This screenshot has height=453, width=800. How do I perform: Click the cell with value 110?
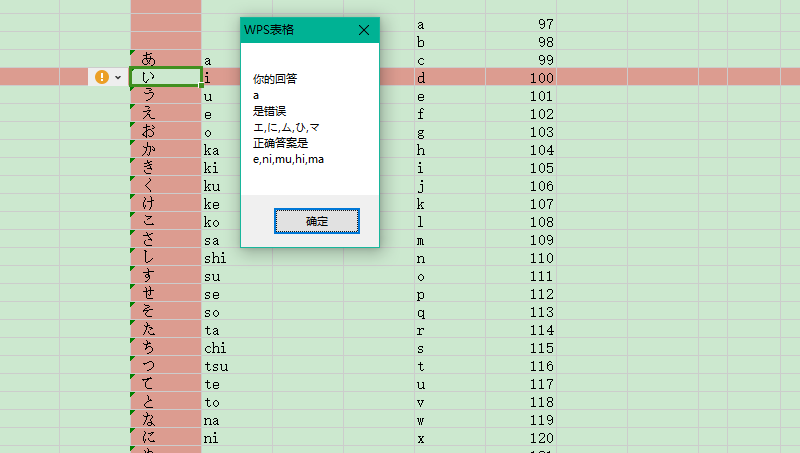(521, 258)
